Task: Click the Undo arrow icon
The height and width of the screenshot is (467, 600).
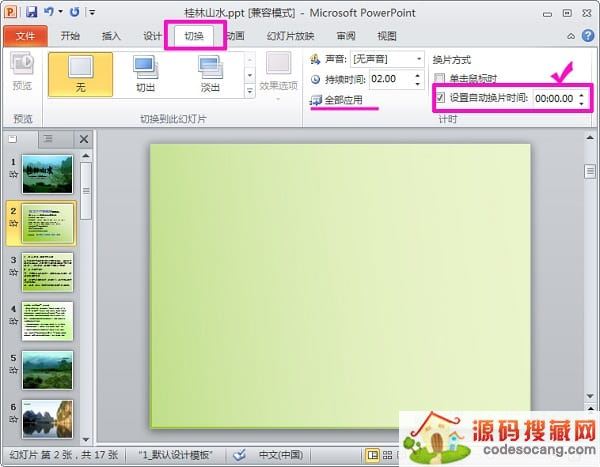Action: click(x=49, y=12)
